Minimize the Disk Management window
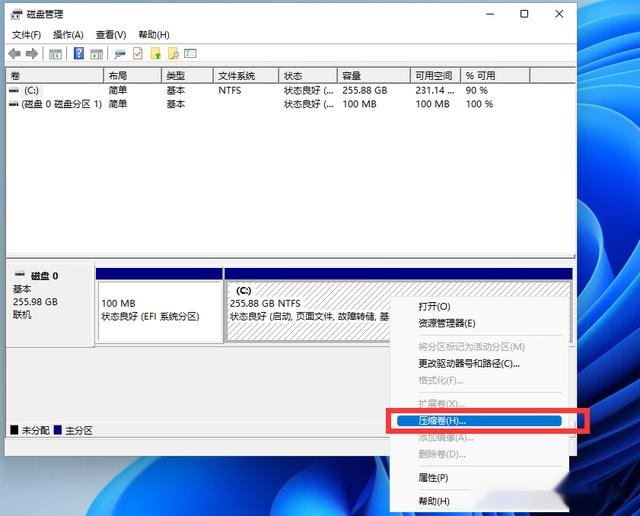Image resolution: width=640 pixels, height=516 pixels. click(x=490, y=14)
